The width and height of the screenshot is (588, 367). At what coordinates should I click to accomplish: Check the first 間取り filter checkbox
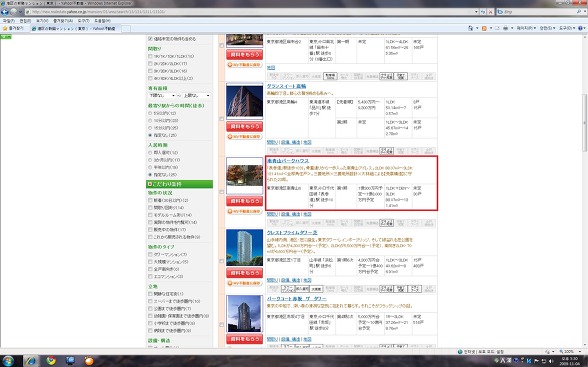[x=150, y=56]
